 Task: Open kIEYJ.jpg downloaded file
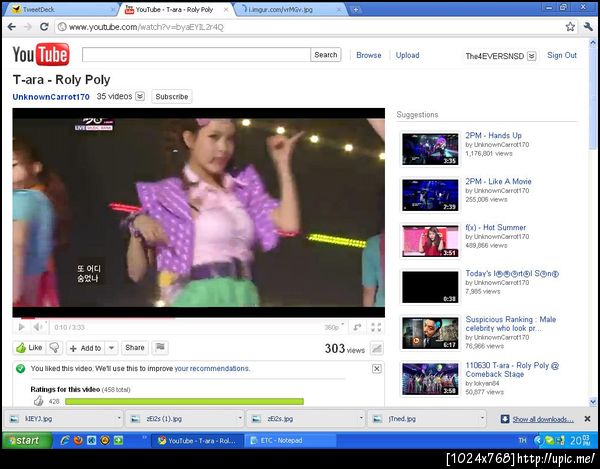coord(61,419)
